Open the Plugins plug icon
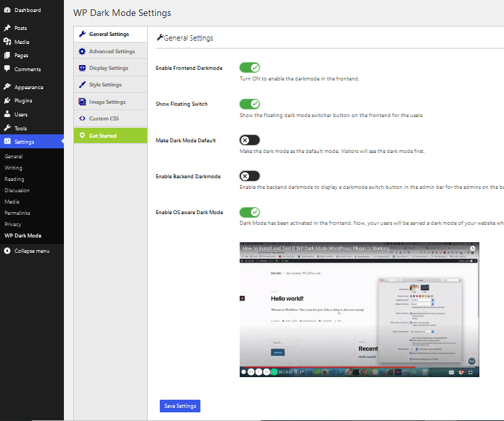Viewport: 504px width, 421px height. [x=7, y=100]
